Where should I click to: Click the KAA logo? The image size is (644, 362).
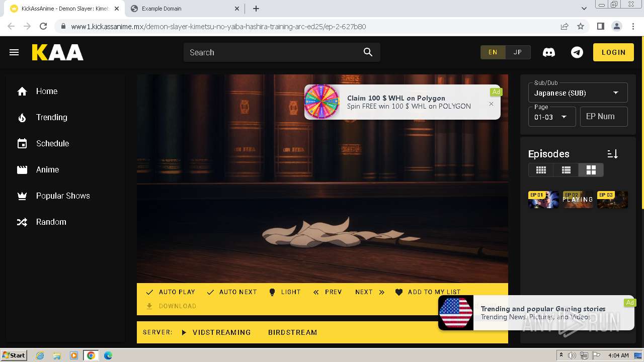tap(58, 52)
